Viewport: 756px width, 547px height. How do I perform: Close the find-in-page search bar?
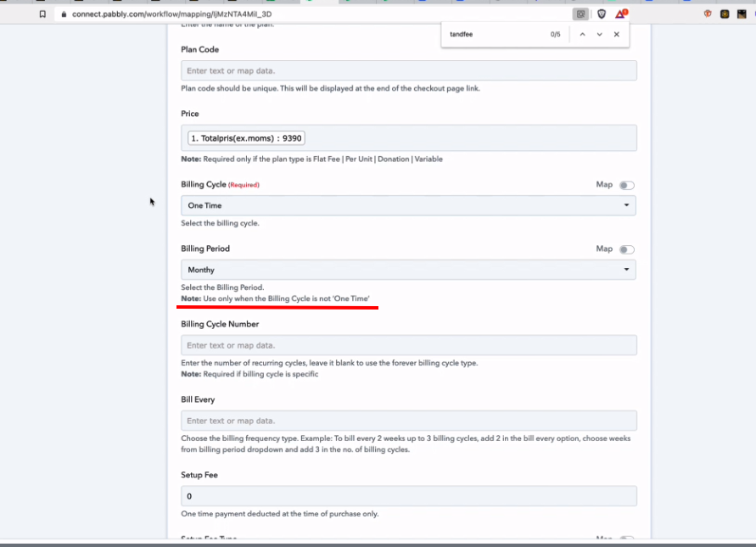[617, 35]
